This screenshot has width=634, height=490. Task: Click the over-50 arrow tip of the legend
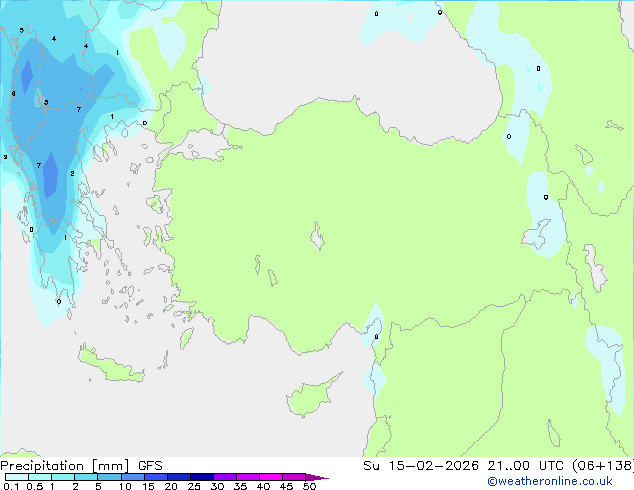coord(317,477)
